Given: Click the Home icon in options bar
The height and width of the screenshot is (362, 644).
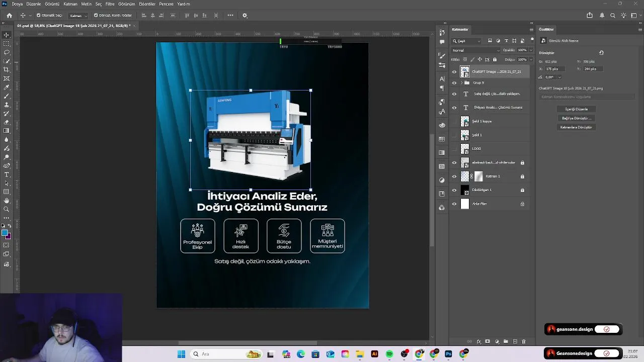Looking at the screenshot, I should [x=9, y=16].
